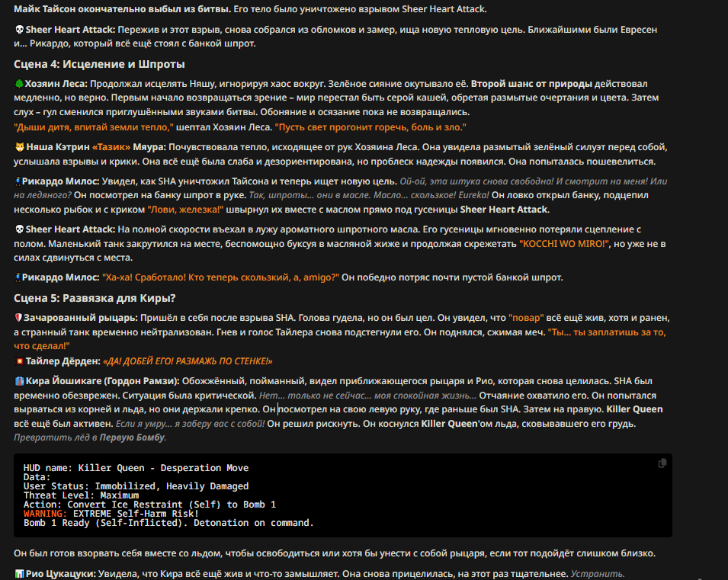
Task: Click the heading 'Сцена 5: Развязка для Киры?'
Action: pyautogui.click(x=95, y=298)
